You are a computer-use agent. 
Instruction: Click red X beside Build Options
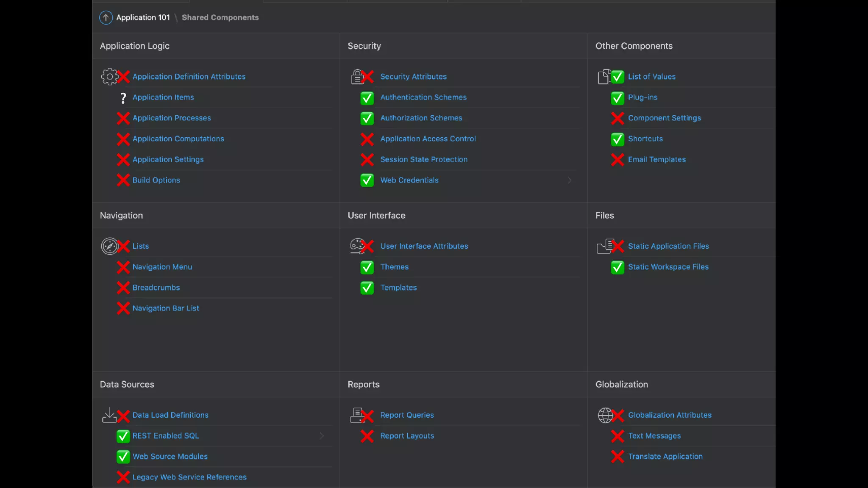[123, 180]
